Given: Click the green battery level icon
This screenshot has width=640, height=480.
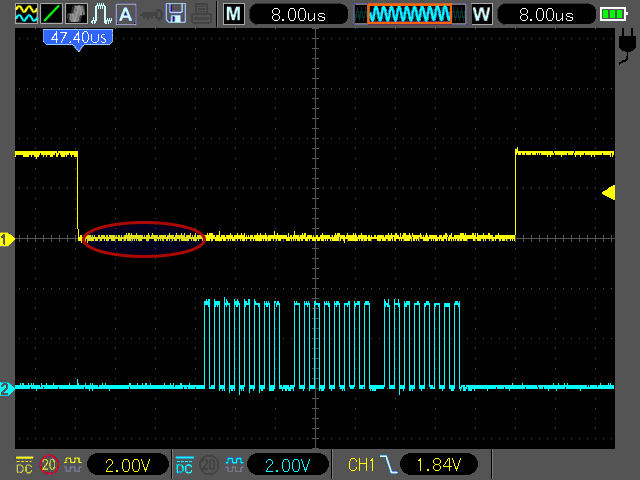Looking at the screenshot, I should pyautogui.click(x=613, y=15).
